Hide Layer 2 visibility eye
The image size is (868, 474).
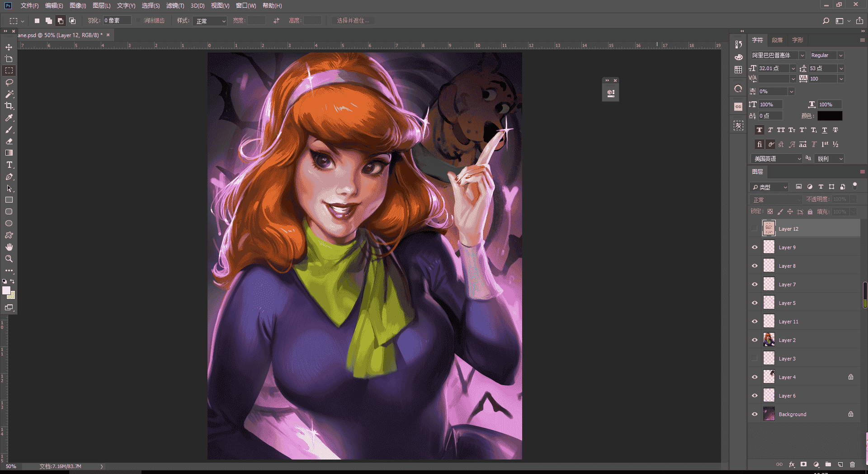pyautogui.click(x=754, y=340)
